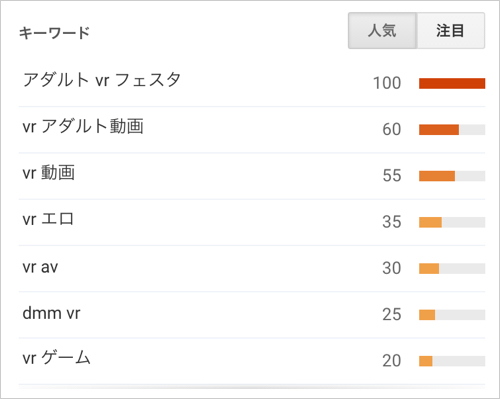This screenshot has height=399, width=500.
Task: Click the full red bar for score 100
Action: [452, 83]
